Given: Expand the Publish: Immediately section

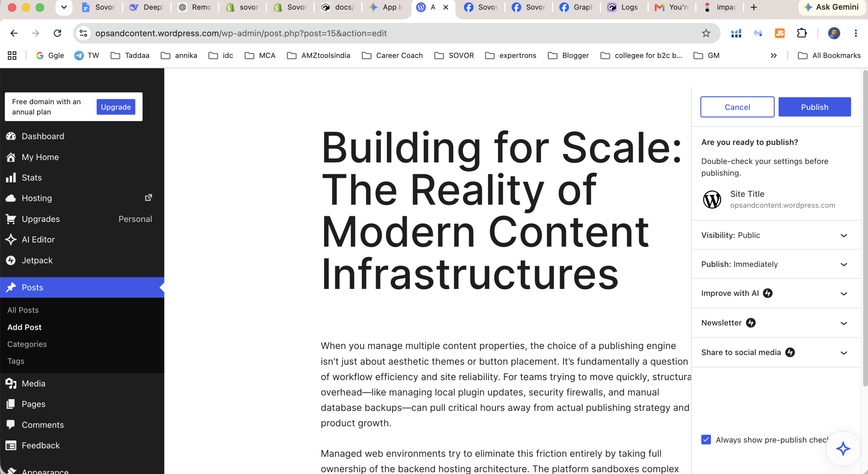Looking at the screenshot, I should point(776,264).
